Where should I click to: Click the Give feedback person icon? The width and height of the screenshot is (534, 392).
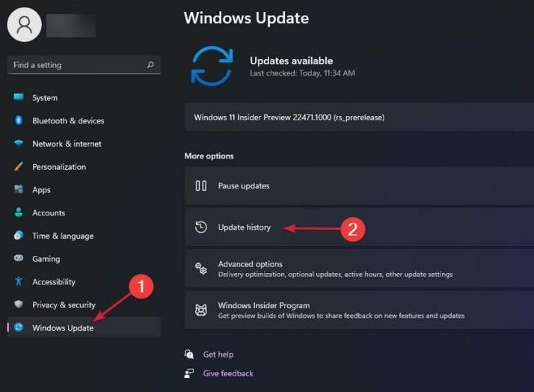click(x=189, y=373)
